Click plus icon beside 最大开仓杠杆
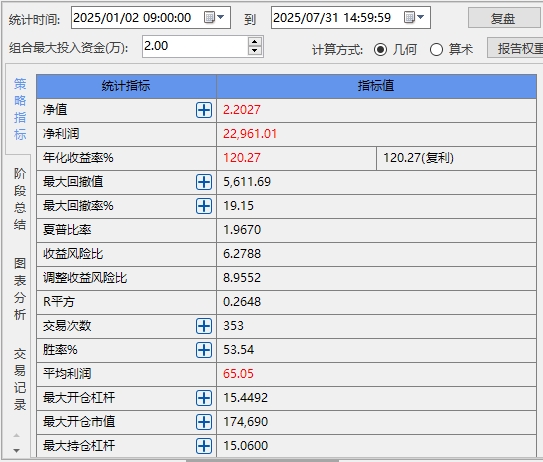 point(204,398)
